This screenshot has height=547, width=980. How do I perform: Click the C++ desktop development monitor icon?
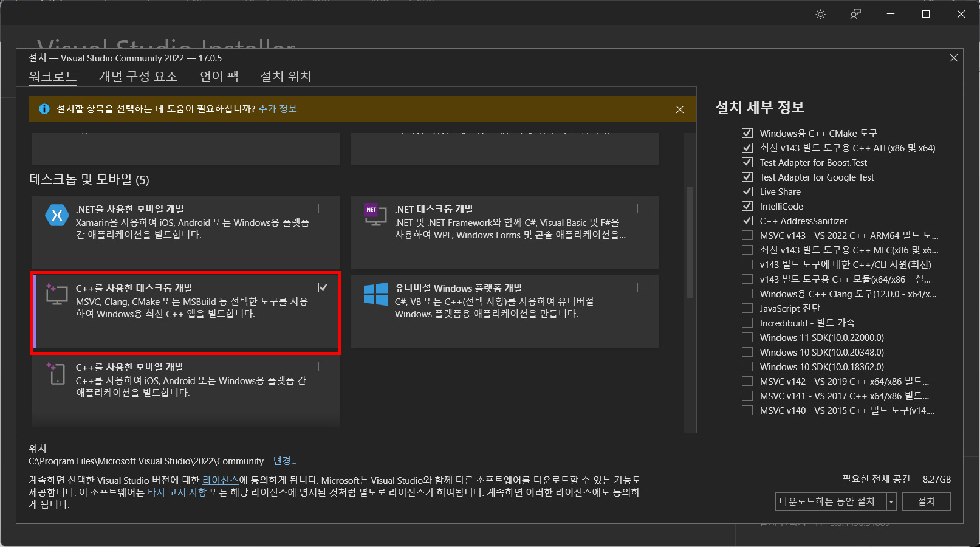(56, 294)
